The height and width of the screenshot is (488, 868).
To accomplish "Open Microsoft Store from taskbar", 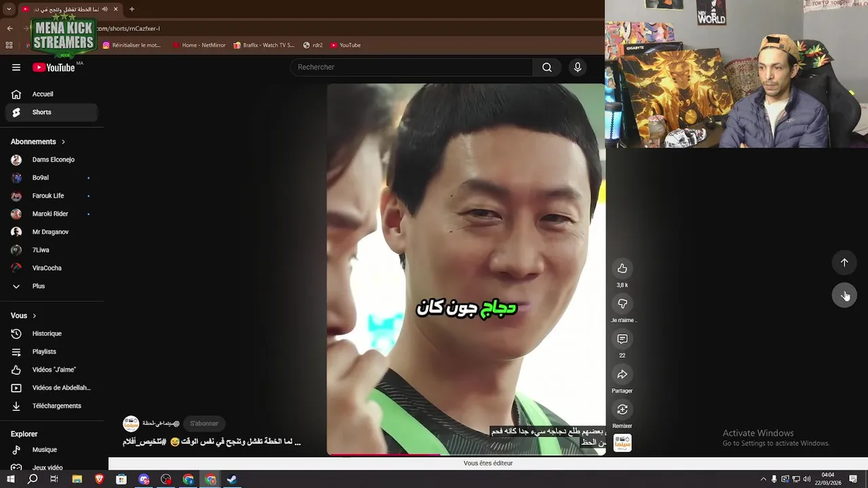I will pyautogui.click(x=121, y=479).
